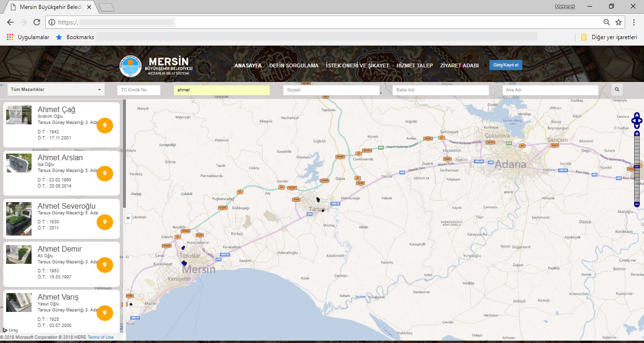The width and height of the screenshot is (644, 343).
Task: Locate Ahmet Severoğlu grave on map
Action: 105,222
